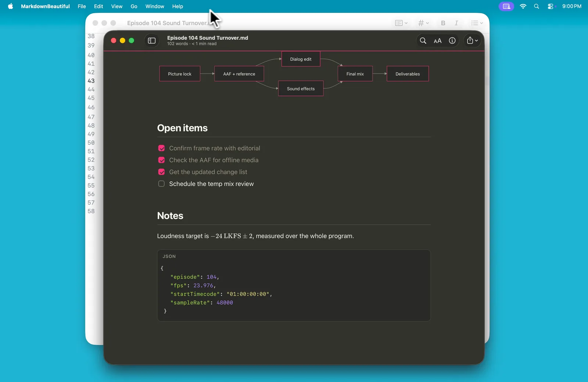Open the screen sharing status menu
This screenshot has height=382, width=588.
coord(506,6)
